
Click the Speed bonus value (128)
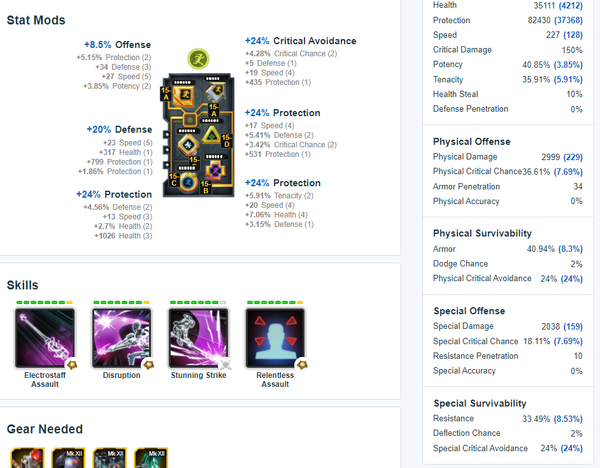573,35
